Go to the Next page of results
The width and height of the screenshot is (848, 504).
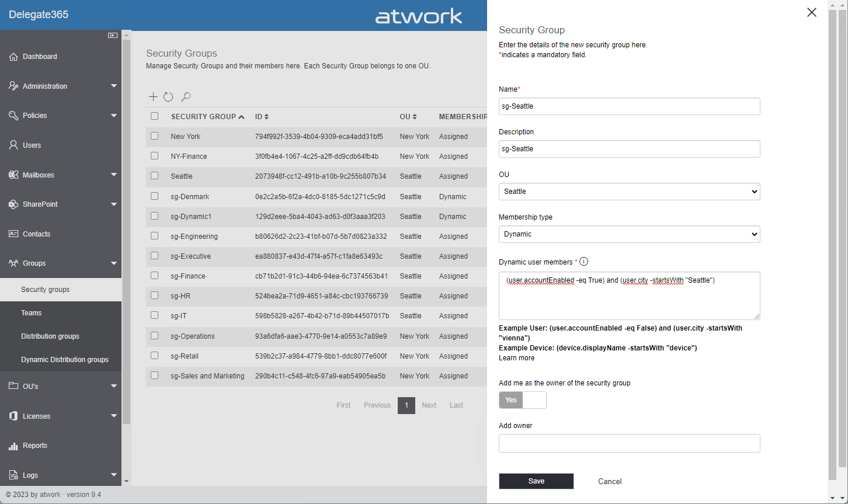[429, 405]
